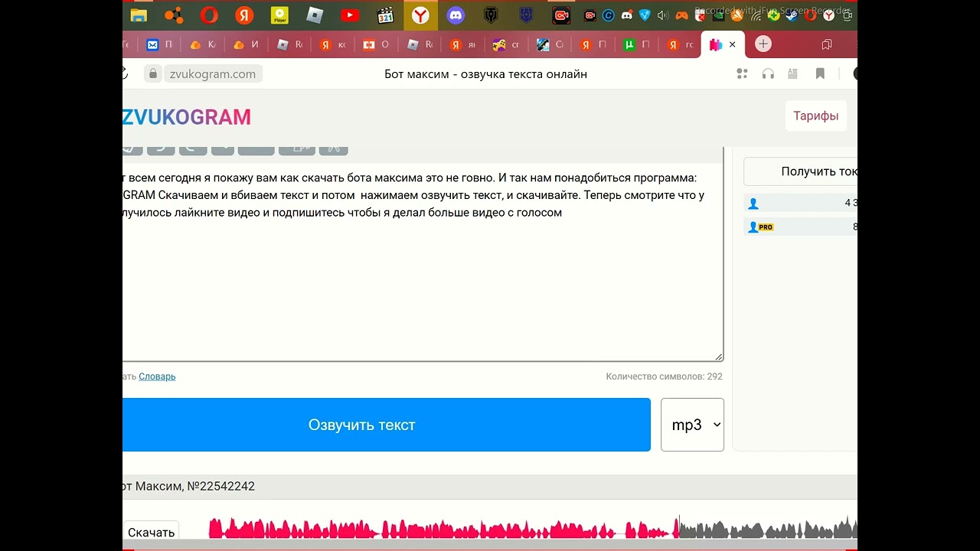Switch to the game character ст tab
Screen dimensions: 980x551
click(507, 44)
